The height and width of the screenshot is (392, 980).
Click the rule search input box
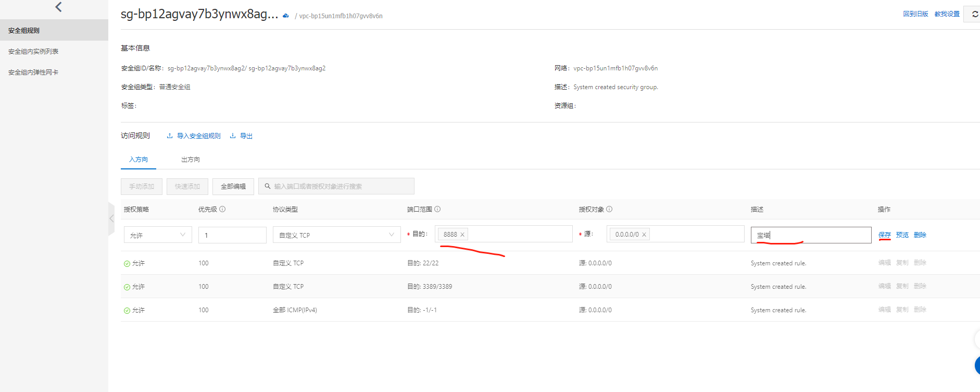click(336, 186)
